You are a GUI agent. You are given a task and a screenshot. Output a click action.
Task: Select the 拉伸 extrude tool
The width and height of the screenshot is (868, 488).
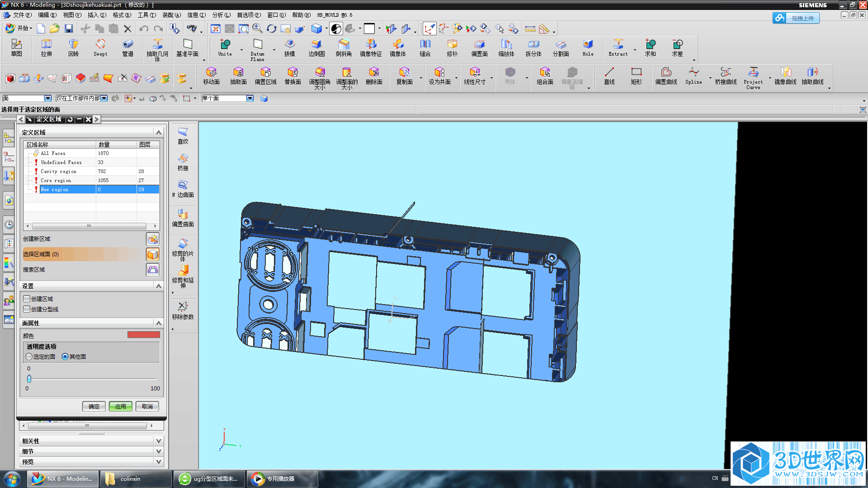click(x=46, y=47)
